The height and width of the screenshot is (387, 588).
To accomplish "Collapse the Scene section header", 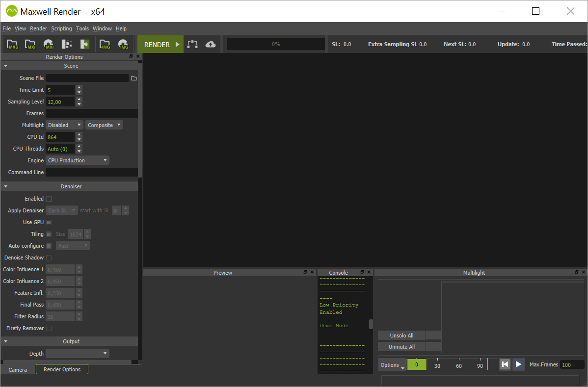I will [5, 65].
